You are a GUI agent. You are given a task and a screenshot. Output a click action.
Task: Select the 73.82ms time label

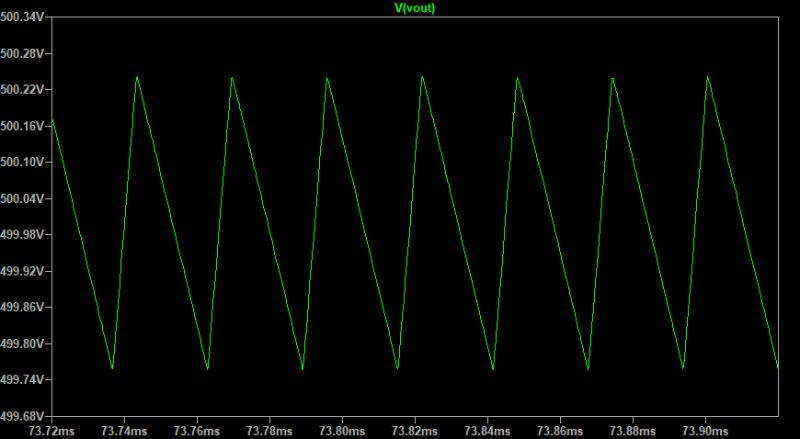(x=415, y=431)
